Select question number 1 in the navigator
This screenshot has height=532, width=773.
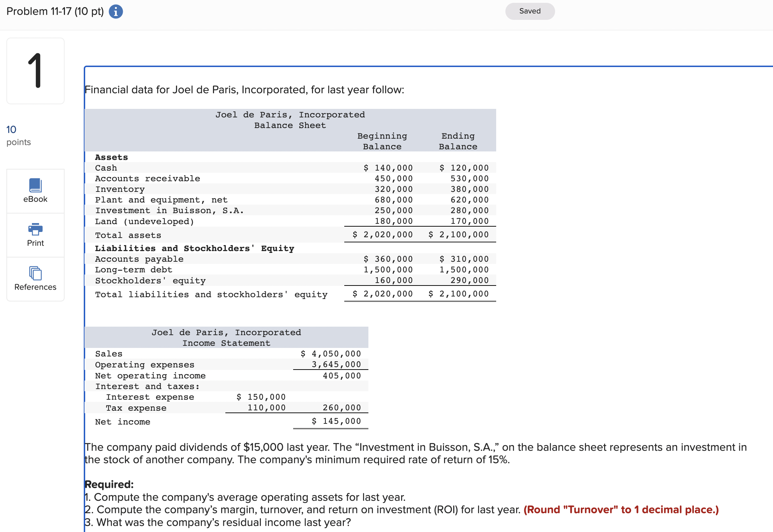(x=35, y=70)
